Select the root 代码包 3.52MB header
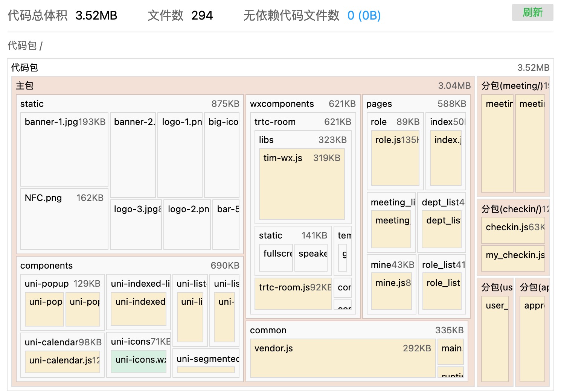Viewport: 561px width, 392px height. click(x=280, y=68)
